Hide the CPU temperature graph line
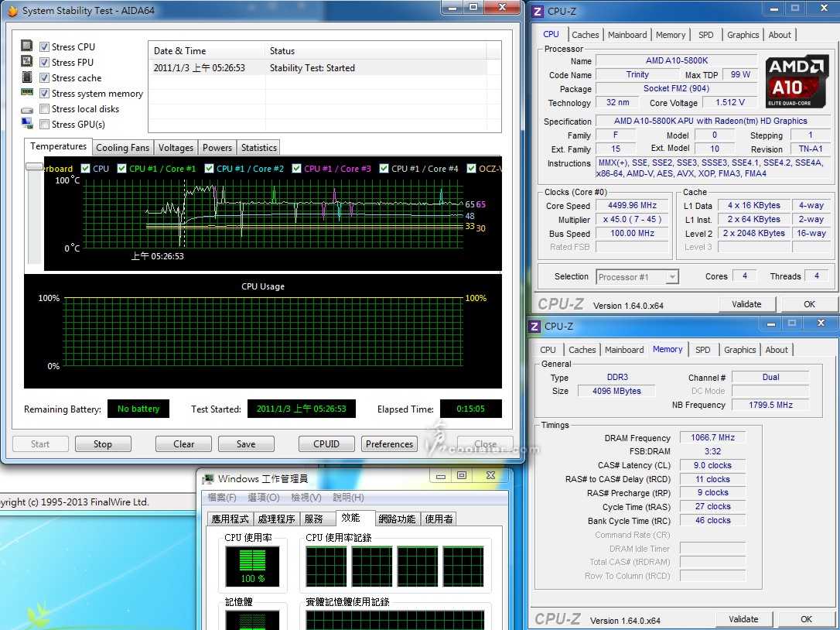 point(85,169)
